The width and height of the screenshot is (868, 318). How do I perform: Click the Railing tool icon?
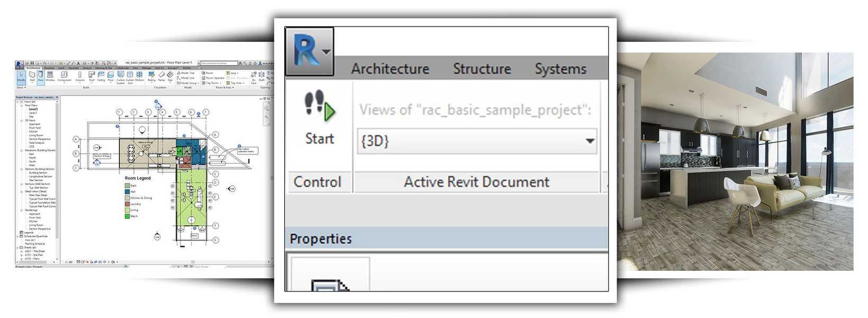[151, 75]
